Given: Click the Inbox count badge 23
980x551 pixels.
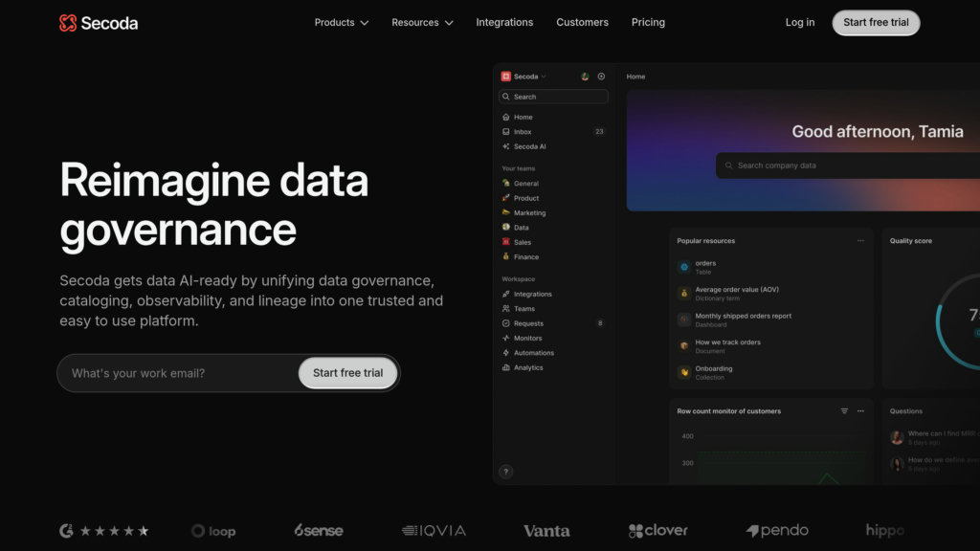Looking at the screenshot, I should pos(599,132).
